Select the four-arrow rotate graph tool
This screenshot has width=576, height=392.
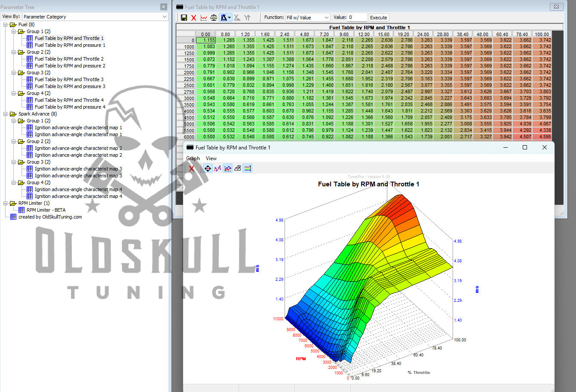(x=208, y=168)
